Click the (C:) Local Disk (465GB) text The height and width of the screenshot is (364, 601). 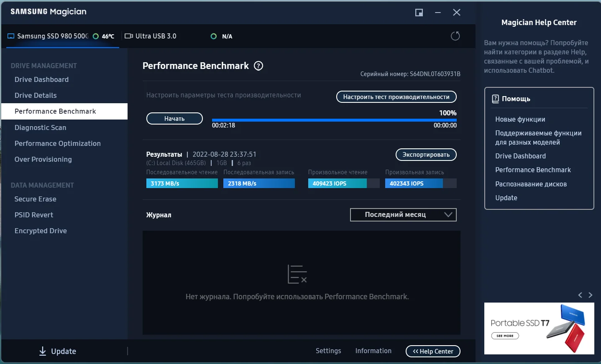[x=176, y=163]
